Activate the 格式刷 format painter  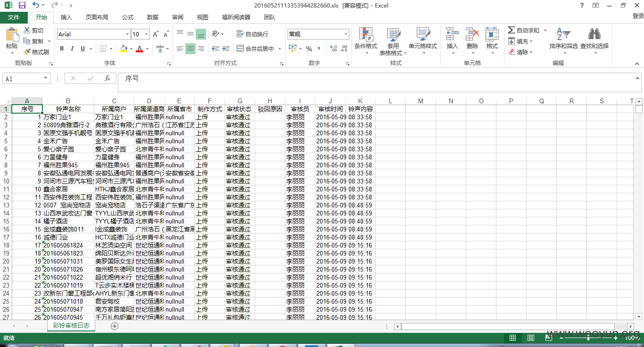36,52
